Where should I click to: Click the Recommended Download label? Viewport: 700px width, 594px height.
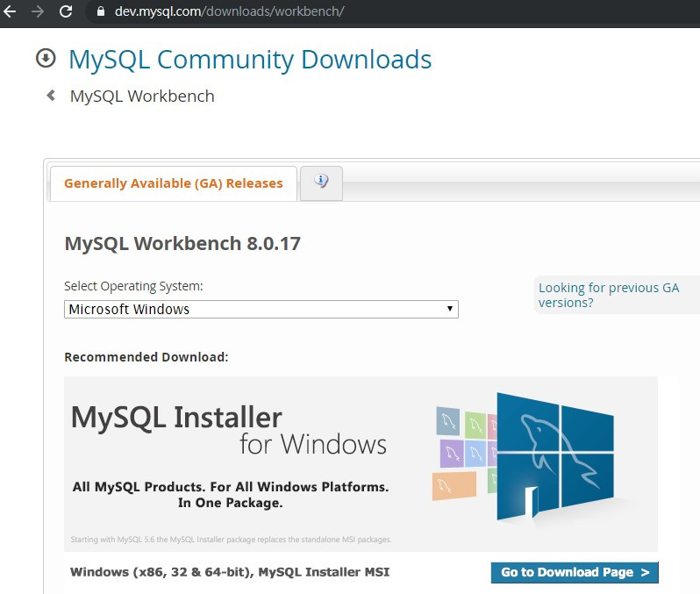(x=146, y=357)
